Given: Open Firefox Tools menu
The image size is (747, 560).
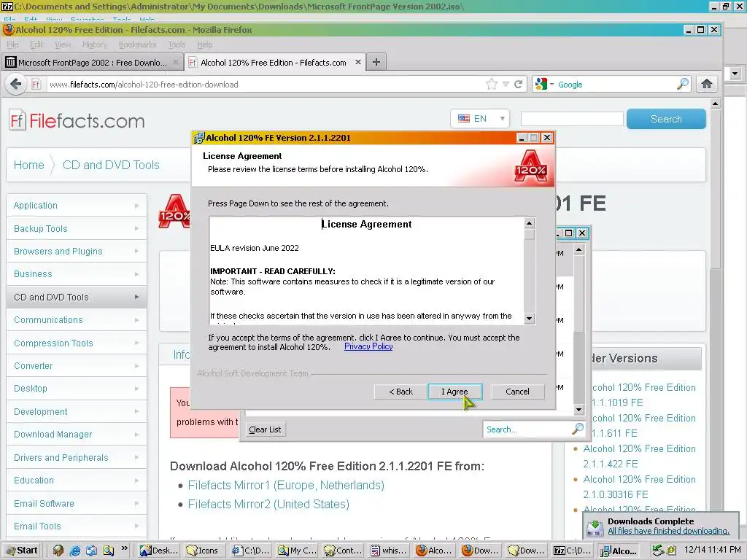Looking at the screenshot, I should click(x=177, y=44).
